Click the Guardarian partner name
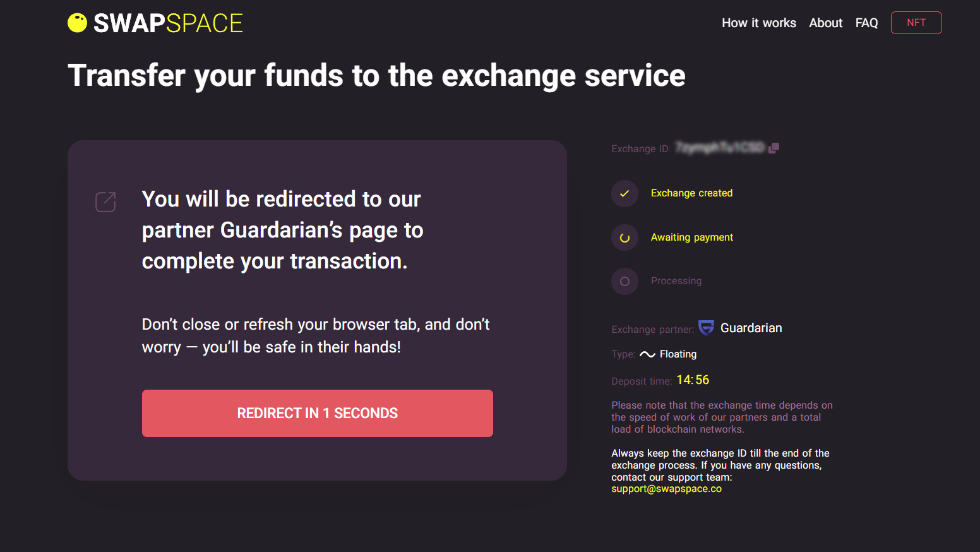The width and height of the screenshot is (980, 552). pos(751,328)
